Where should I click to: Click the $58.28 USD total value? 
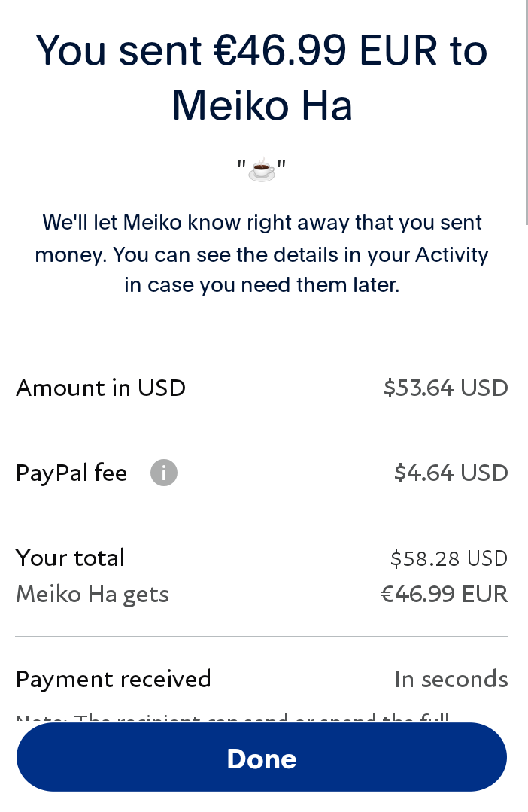click(449, 558)
